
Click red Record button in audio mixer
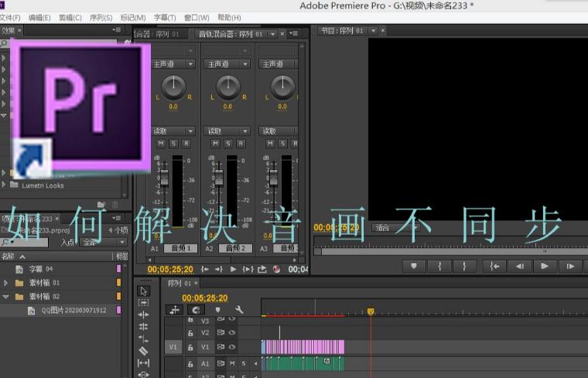coord(276,269)
